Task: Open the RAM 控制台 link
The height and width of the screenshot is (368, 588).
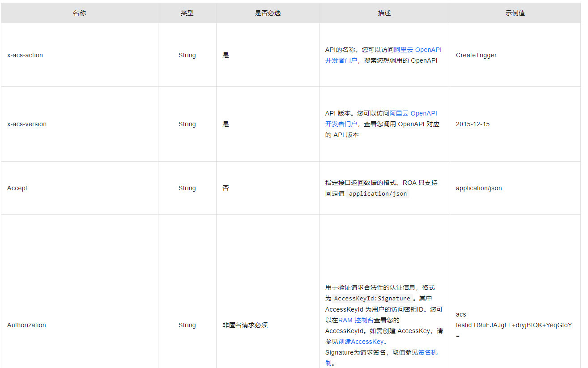Action: click(356, 320)
